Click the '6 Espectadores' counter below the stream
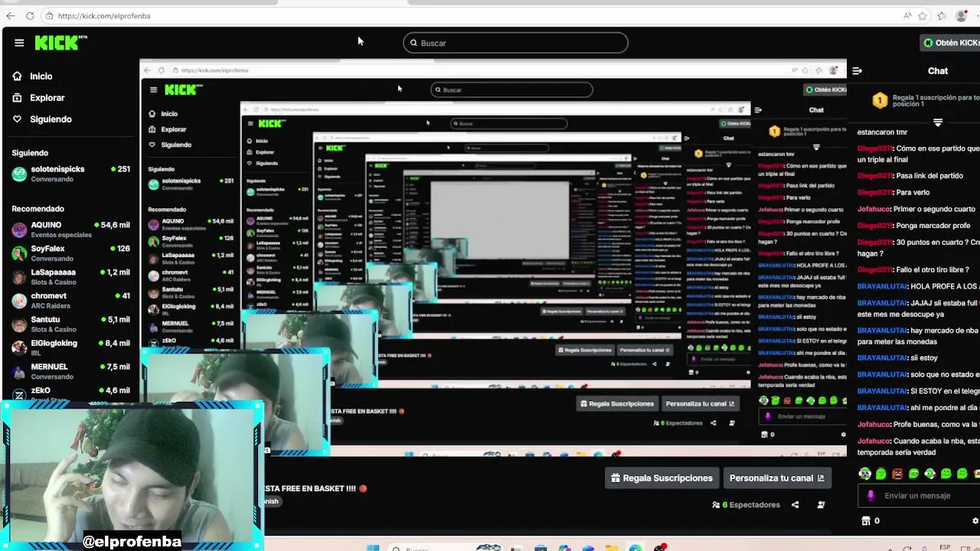Viewport: 980px width, 551px height. pyautogui.click(x=746, y=505)
